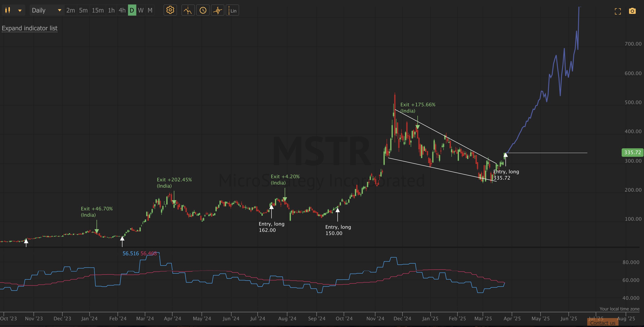Image resolution: width=644 pixels, height=327 pixels.
Task: Click the zigzag price line indicator icon
Action: (188, 10)
